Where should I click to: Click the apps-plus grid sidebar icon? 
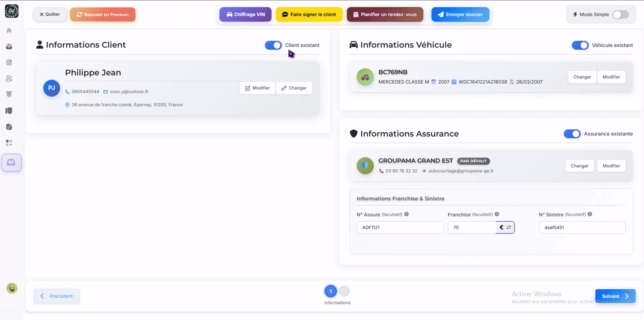[9, 143]
